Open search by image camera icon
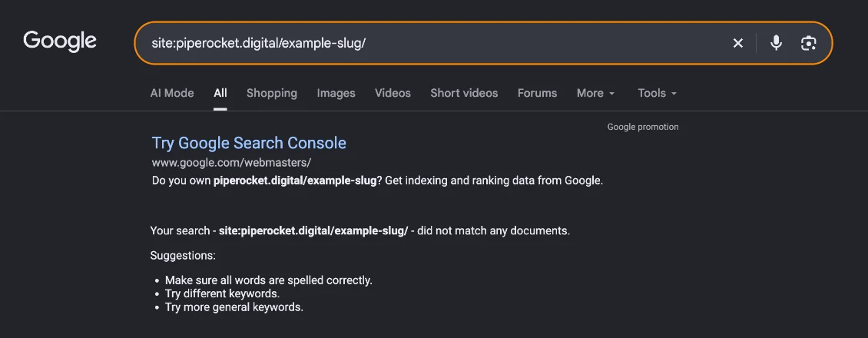Viewport: 868px width, 338px height. click(809, 43)
